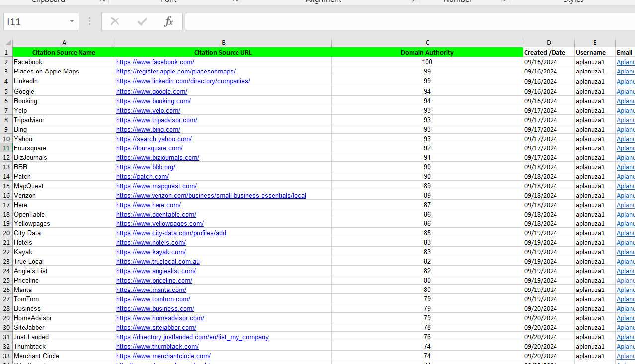635x364 pixels.
Task: Select the Domain Authority value 100 cell
Action: [x=427, y=62]
